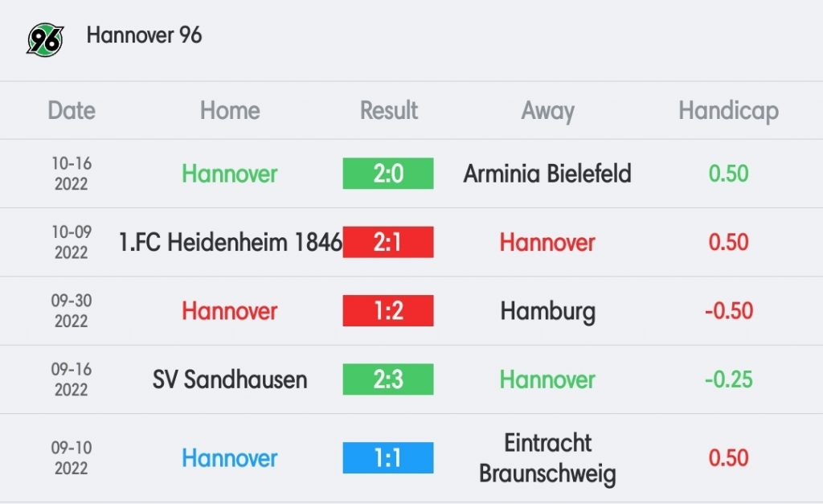The height and width of the screenshot is (504, 823).
Task: Open the red 1:2 result badge
Action: [388, 311]
